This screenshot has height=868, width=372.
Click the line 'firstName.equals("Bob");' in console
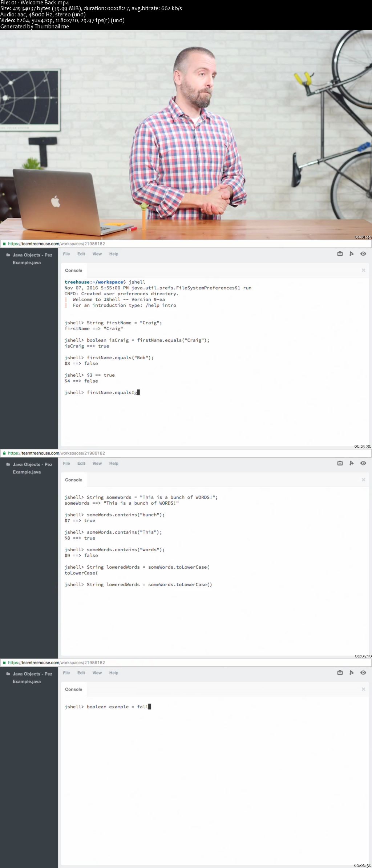[120, 357]
